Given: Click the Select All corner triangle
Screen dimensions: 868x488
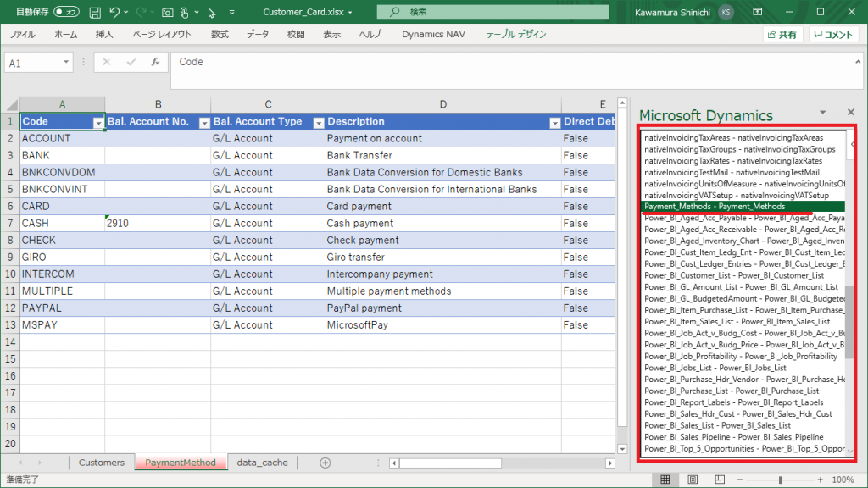Looking at the screenshot, I should point(10,104).
